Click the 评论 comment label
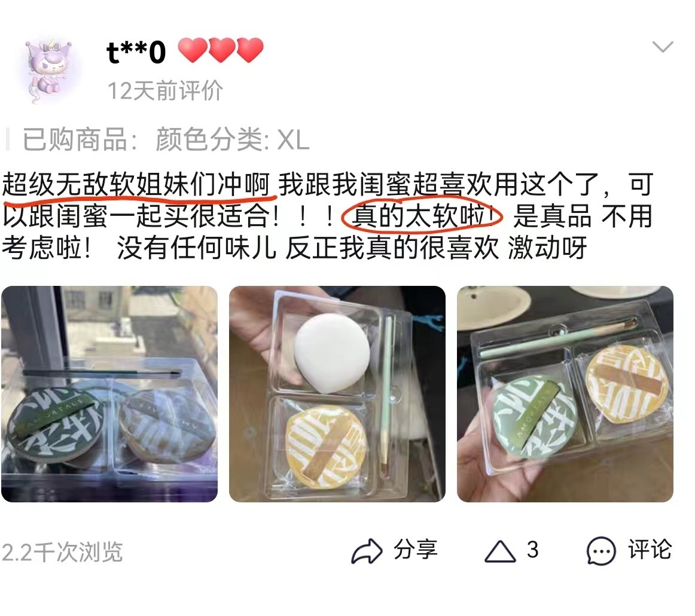 coord(650,550)
